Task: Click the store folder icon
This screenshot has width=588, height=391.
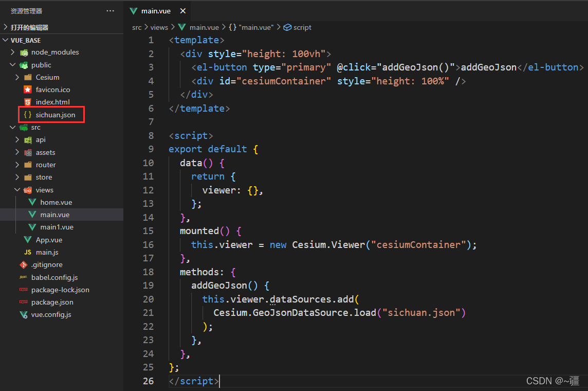Action: tap(28, 177)
